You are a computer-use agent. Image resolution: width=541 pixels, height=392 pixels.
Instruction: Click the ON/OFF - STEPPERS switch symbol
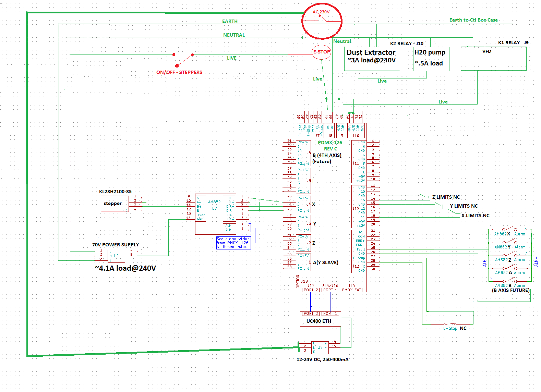(183, 60)
